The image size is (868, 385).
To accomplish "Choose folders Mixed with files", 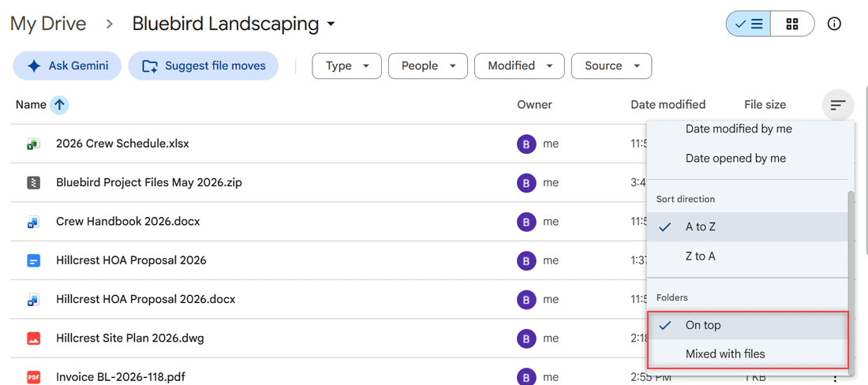I will [x=746, y=354].
